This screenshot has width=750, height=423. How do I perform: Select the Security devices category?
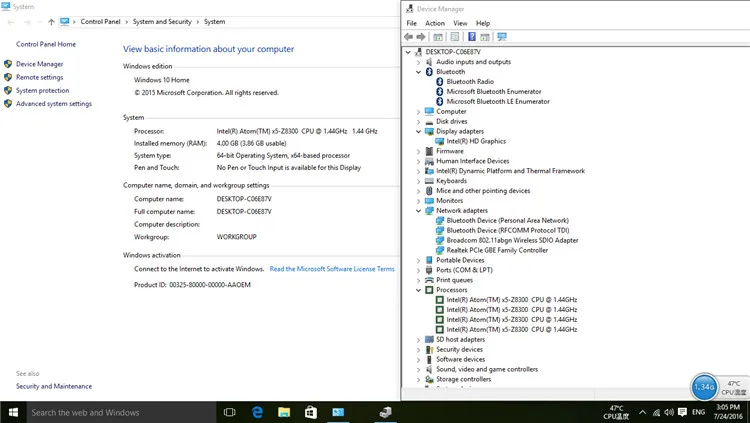click(459, 349)
